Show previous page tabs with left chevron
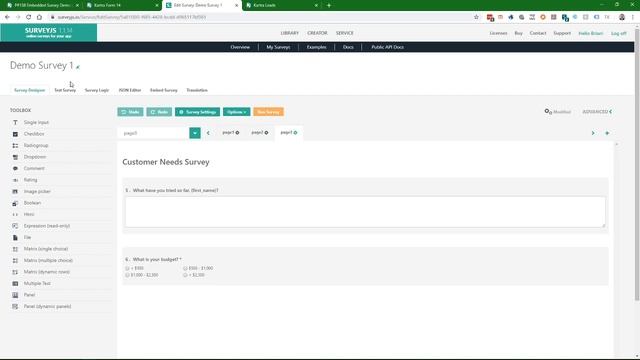The width and height of the screenshot is (640, 360). click(x=208, y=133)
